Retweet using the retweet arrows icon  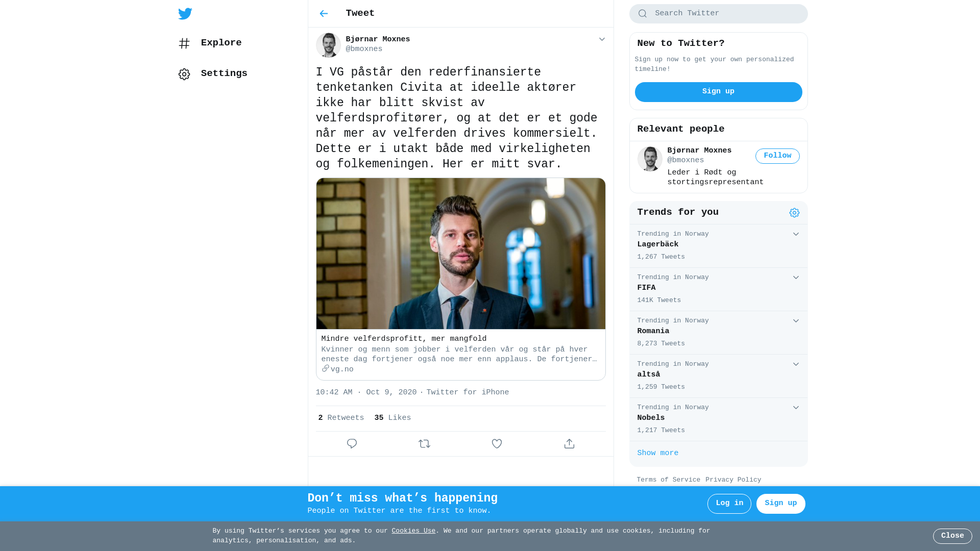click(424, 444)
